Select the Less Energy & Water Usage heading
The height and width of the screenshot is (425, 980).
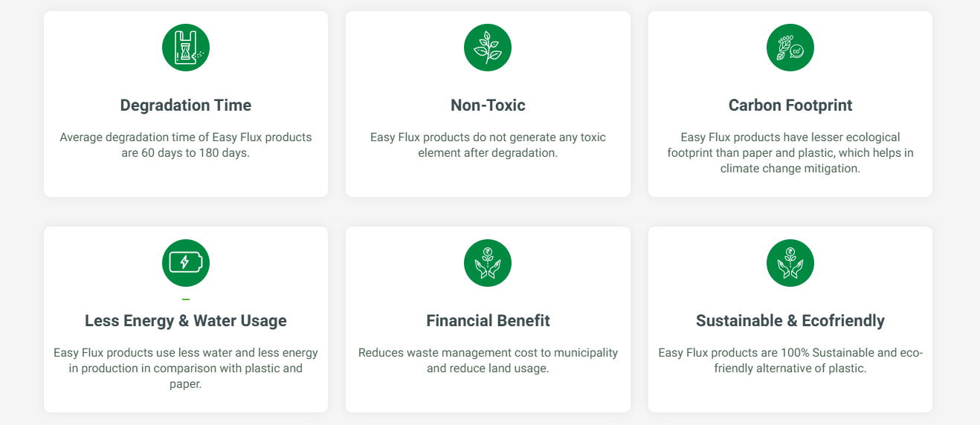click(x=186, y=321)
